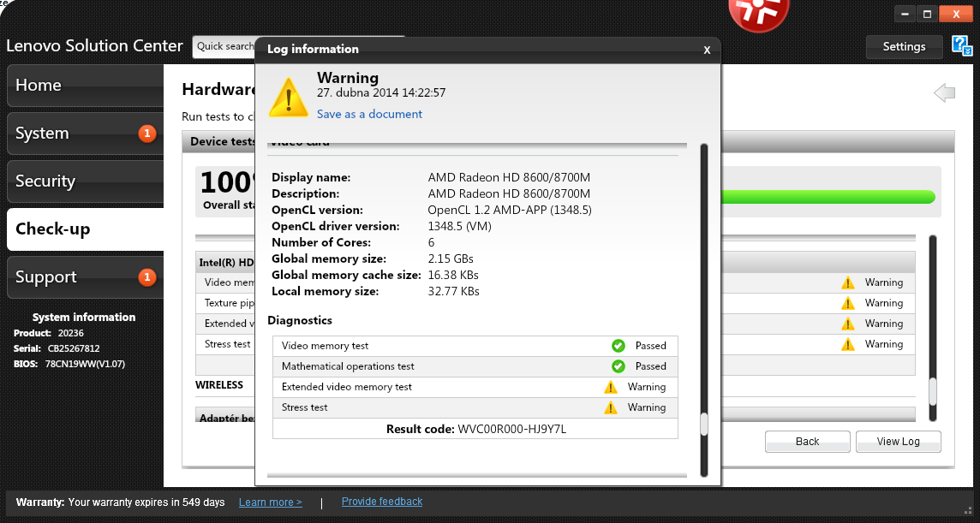Click the Save as a document link
Viewport: 980px width, 523px height.
pos(369,114)
